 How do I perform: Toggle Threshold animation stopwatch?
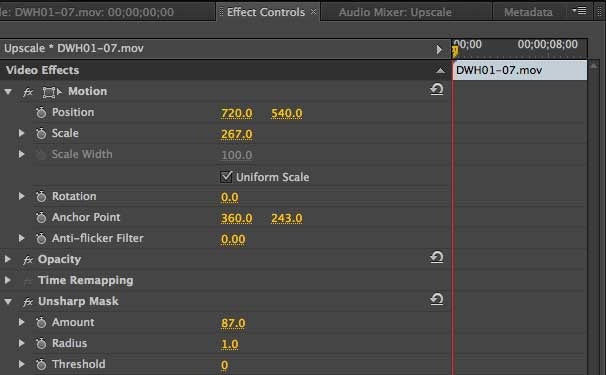41,364
